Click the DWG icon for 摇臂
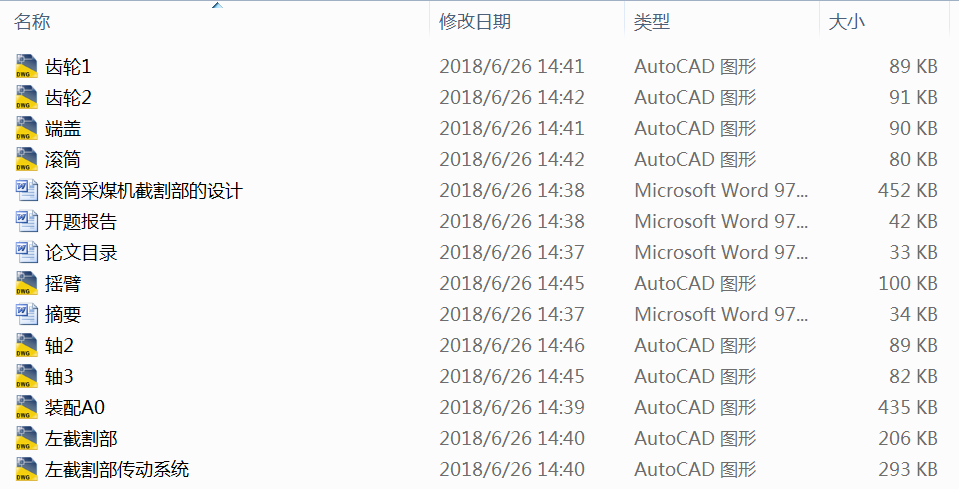Image resolution: width=959 pixels, height=489 pixels. click(27, 284)
